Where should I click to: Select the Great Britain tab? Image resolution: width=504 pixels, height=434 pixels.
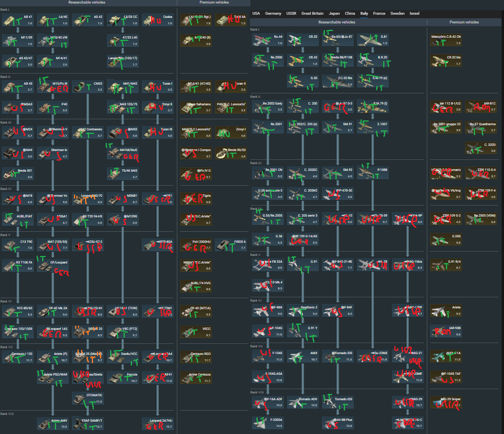312,13
